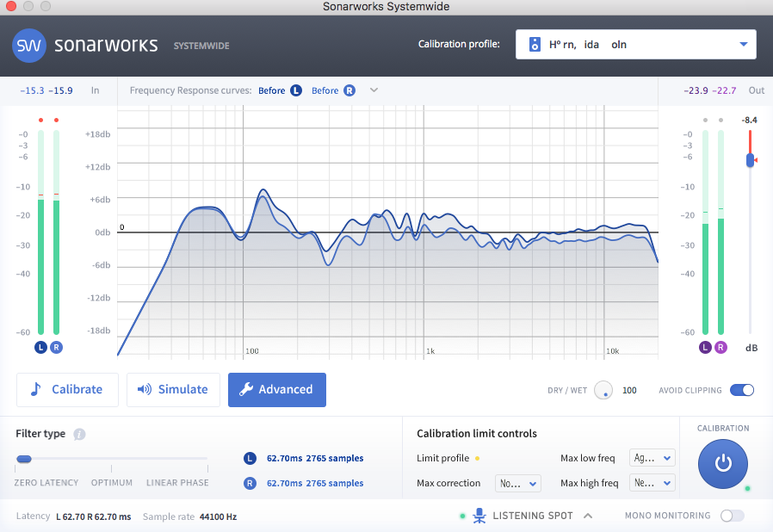Click the yellow dot beside Limit profile
This screenshot has width=773, height=532.
click(x=477, y=459)
